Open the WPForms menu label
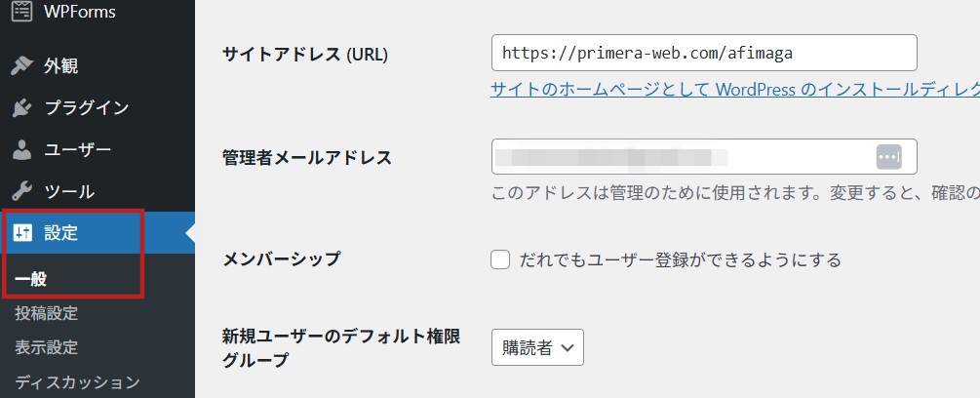 tap(80, 12)
